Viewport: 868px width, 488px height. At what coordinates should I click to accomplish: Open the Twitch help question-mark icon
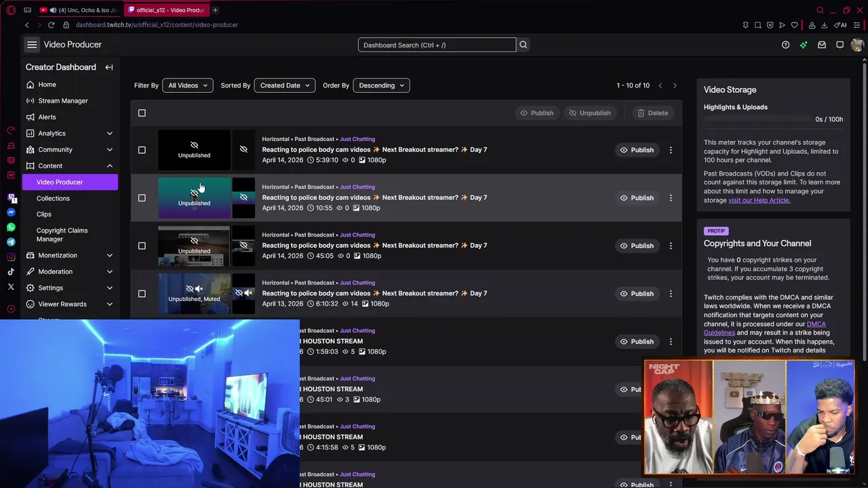[x=785, y=45]
